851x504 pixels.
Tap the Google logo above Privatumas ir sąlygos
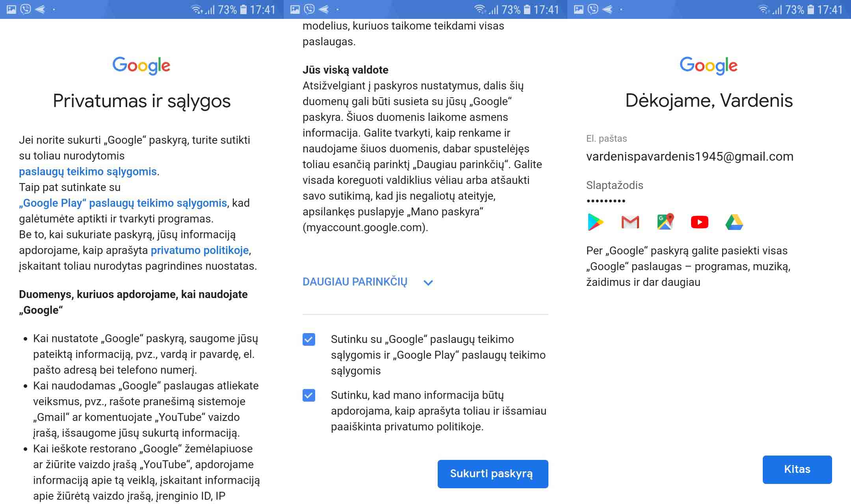pos(141,65)
